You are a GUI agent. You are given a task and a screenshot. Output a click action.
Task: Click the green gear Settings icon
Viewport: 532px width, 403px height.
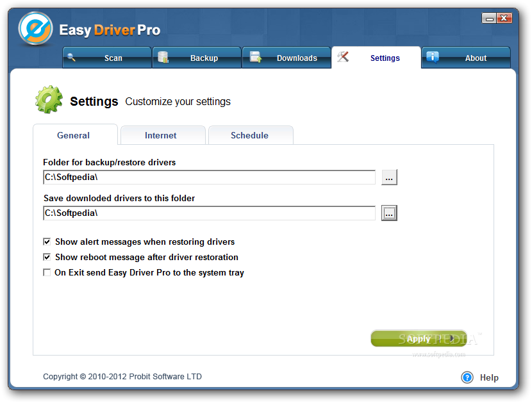[49, 99]
